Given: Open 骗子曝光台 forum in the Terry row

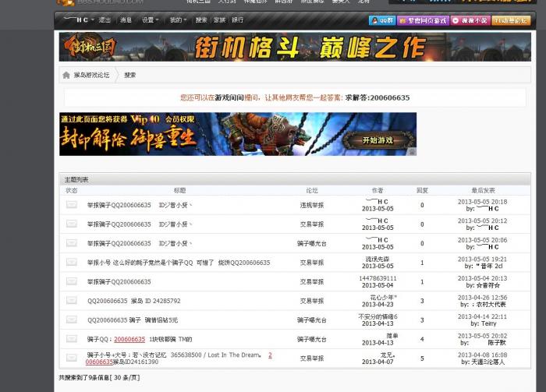Looking at the screenshot, I should [312, 320].
